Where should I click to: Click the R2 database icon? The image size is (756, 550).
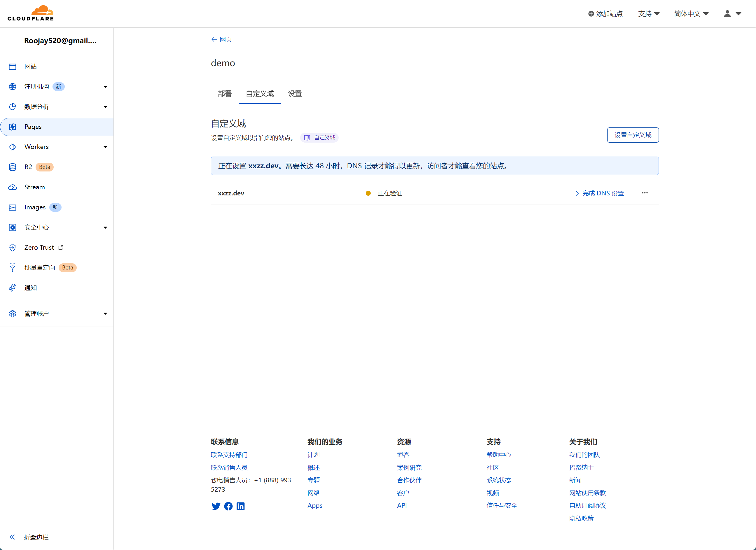(13, 167)
